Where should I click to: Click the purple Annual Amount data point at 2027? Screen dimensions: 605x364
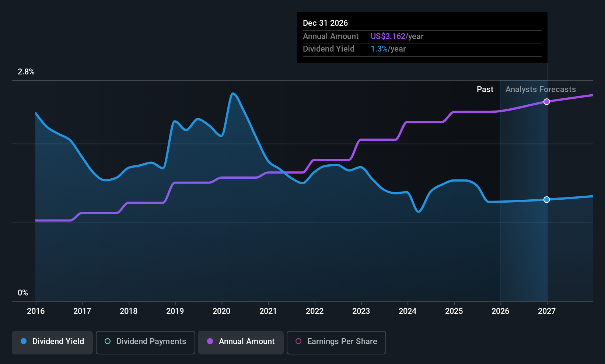[x=547, y=102]
